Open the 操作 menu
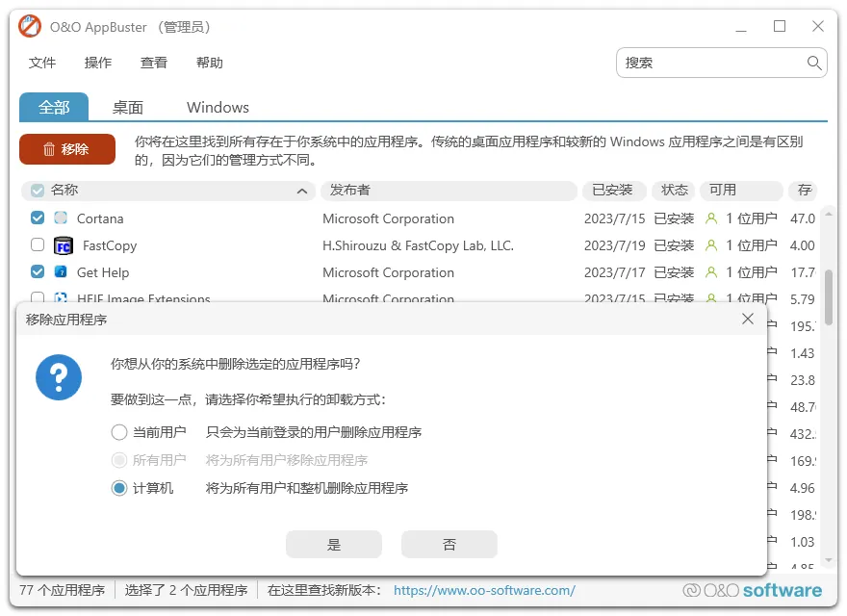The image size is (847, 616). click(x=98, y=63)
